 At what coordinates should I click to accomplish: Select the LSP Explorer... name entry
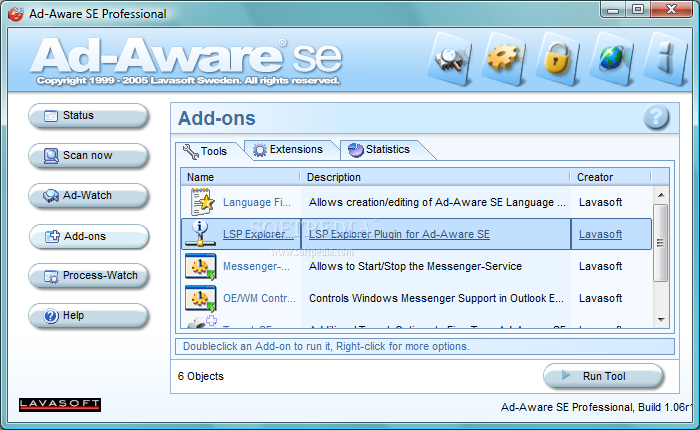point(258,234)
